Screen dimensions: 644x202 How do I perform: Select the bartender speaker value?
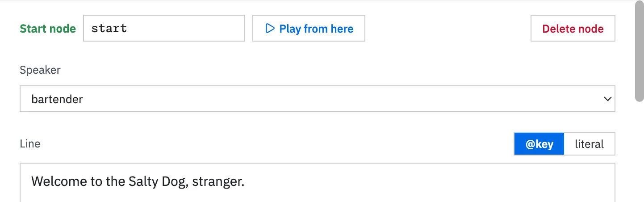click(x=57, y=99)
